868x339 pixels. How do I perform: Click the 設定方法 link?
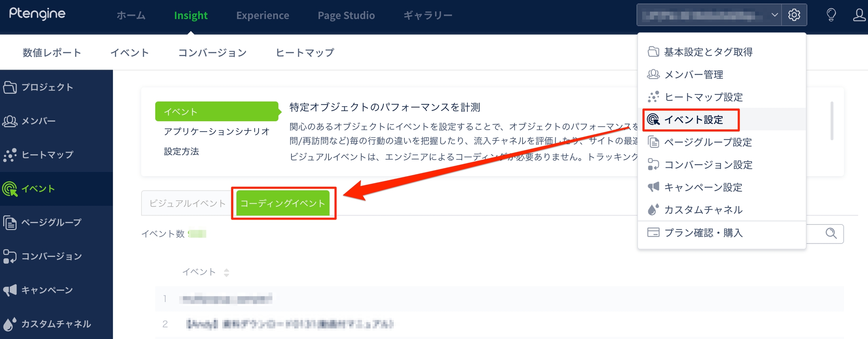181,151
